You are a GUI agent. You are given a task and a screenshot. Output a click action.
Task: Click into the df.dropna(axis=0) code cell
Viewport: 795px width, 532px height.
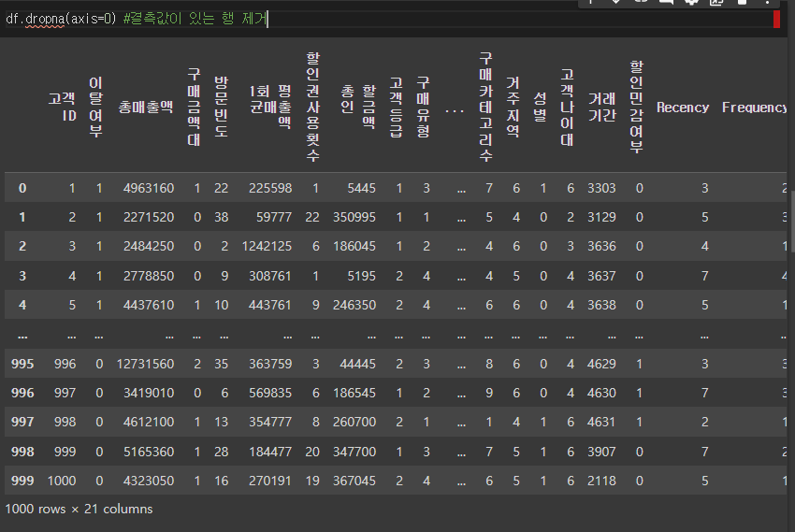pyautogui.click(x=388, y=20)
